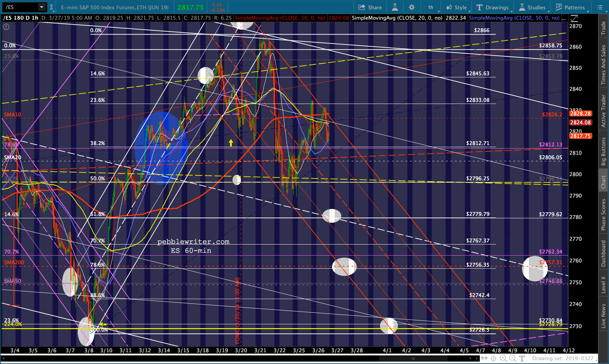Click the 2824.08 price bubble on axis
The image size is (609, 364).
580,123
